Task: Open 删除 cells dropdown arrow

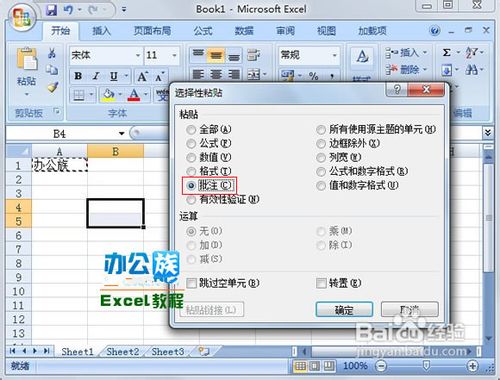Action: 425,69
